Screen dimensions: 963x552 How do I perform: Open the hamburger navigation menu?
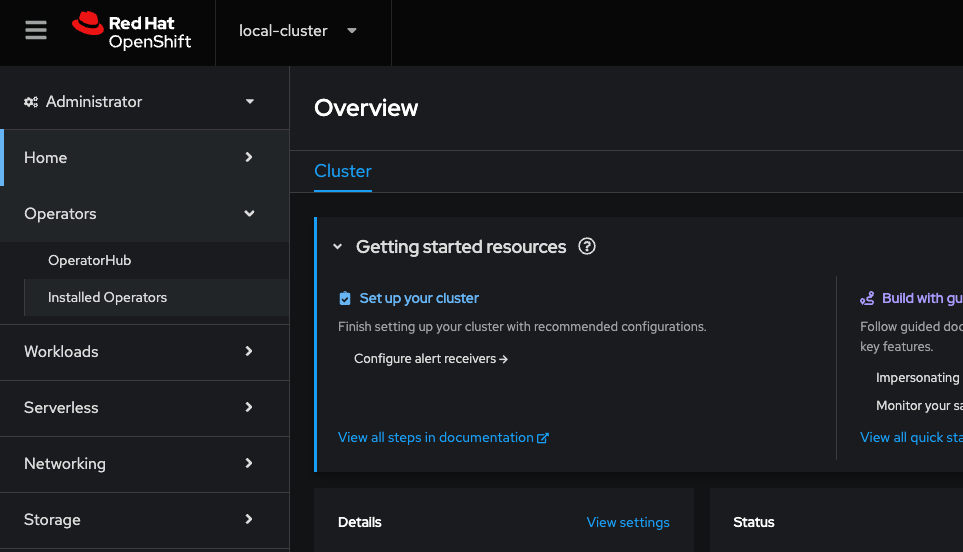click(x=36, y=30)
